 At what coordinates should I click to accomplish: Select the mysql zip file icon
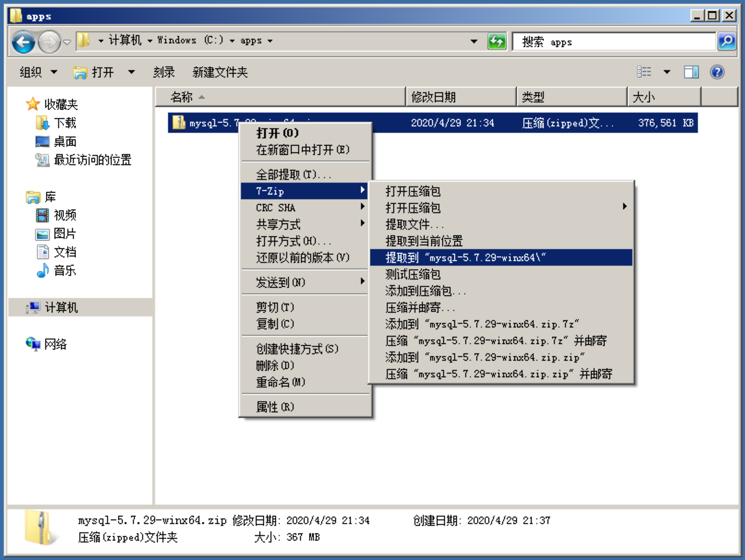pos(179,123)
